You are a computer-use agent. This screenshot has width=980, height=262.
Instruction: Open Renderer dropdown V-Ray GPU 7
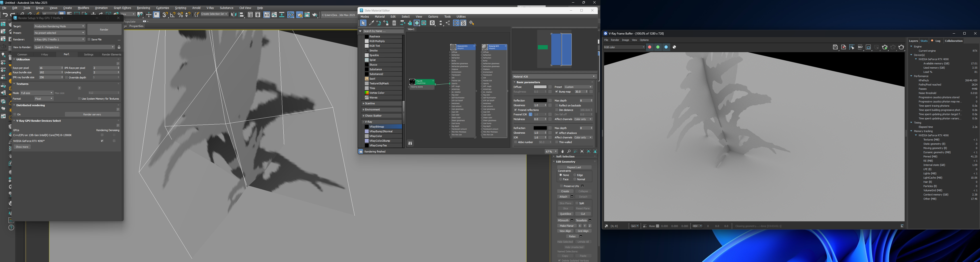[59, 40]
